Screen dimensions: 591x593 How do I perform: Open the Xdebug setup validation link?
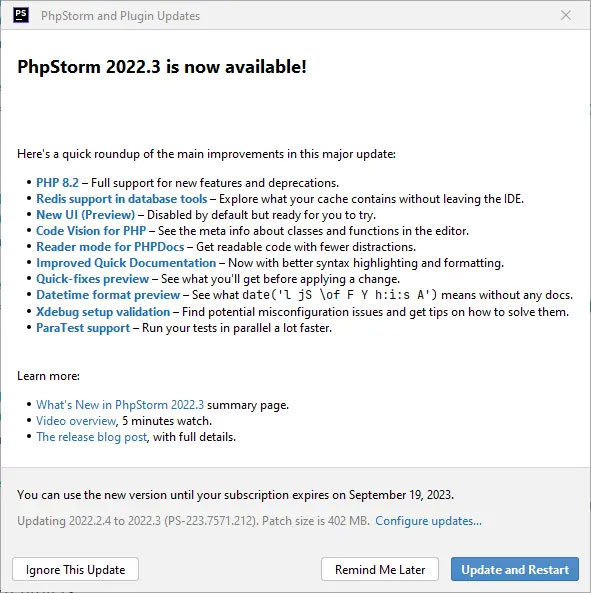(x=103, y=312)
